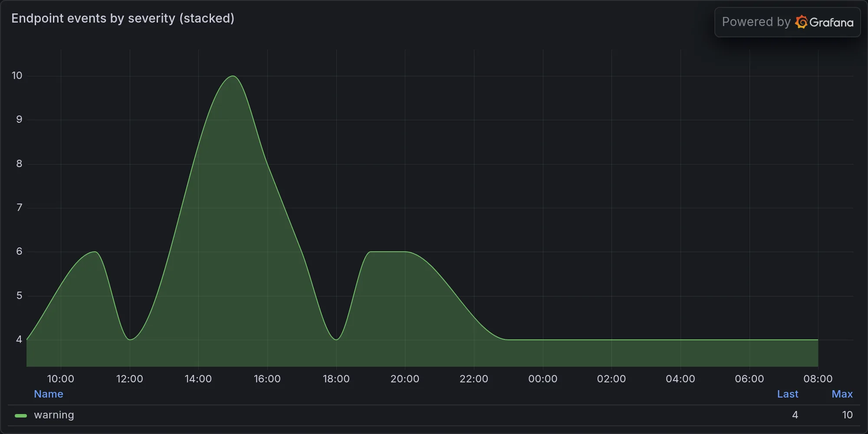Click the 02:00 time axis label
The image size is (868, 434).
click(x=612, y=379)
